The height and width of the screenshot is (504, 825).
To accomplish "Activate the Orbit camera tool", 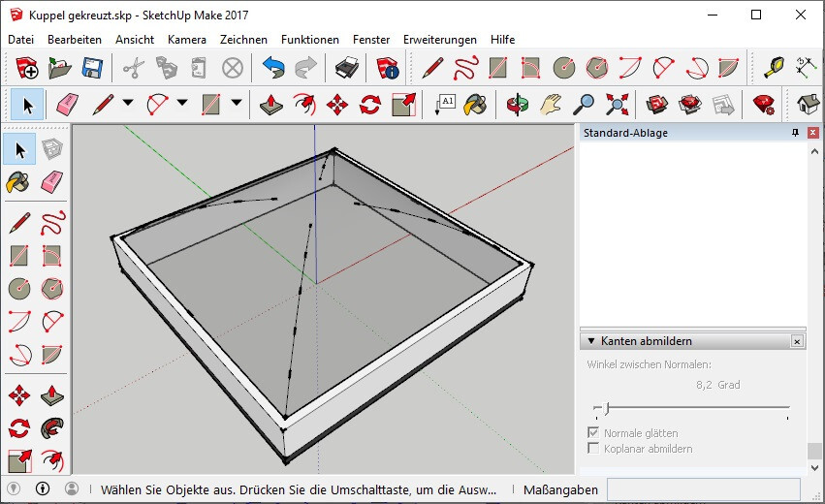I will [518, 104].
